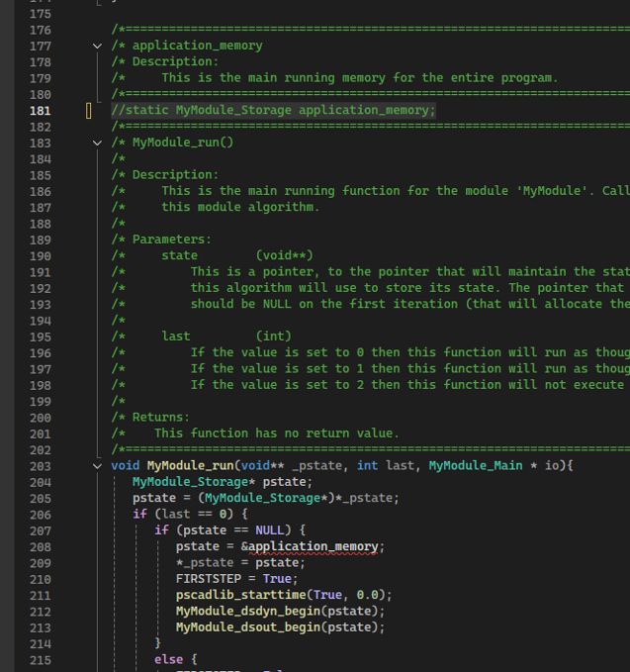Click the yellow change marker beside line 181
This screenshot has width=630, height=672.
[x=88, y=110]
